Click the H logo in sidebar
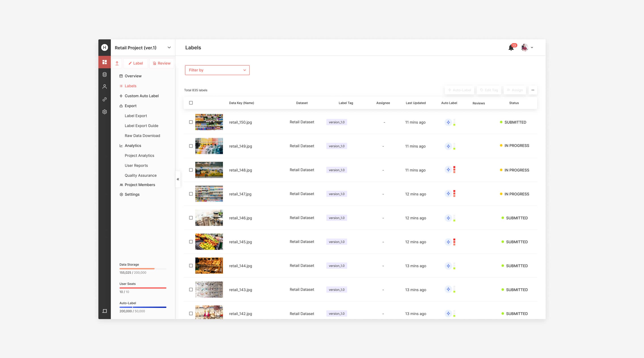Viewport: 644px width, 358px height. click(104, 47)
